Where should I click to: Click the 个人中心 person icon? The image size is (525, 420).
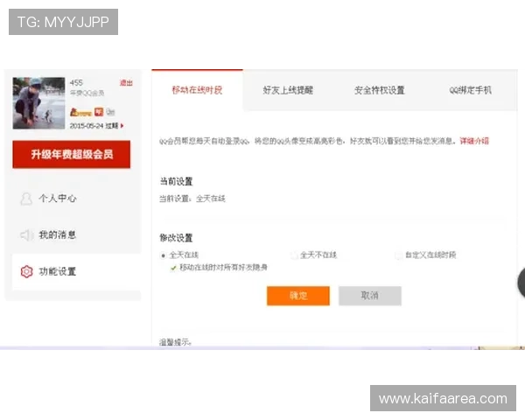pyautogui.click(x=26, y=199)
